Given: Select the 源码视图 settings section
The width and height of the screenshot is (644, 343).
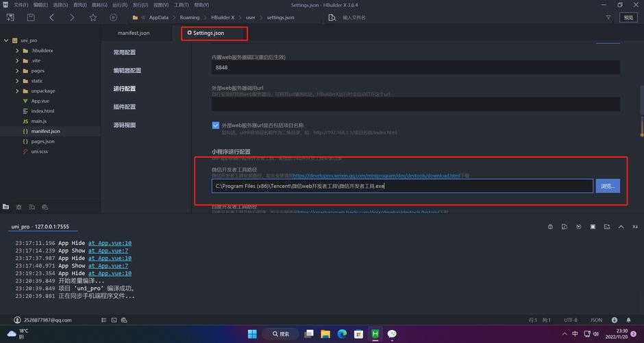Looking at the screenshot, I should point(125,125).
